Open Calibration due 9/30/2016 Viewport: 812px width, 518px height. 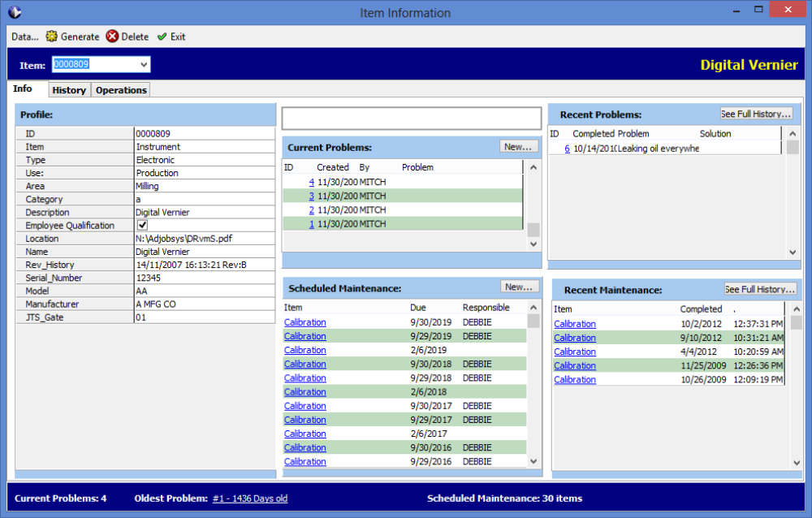pos(305,447)
